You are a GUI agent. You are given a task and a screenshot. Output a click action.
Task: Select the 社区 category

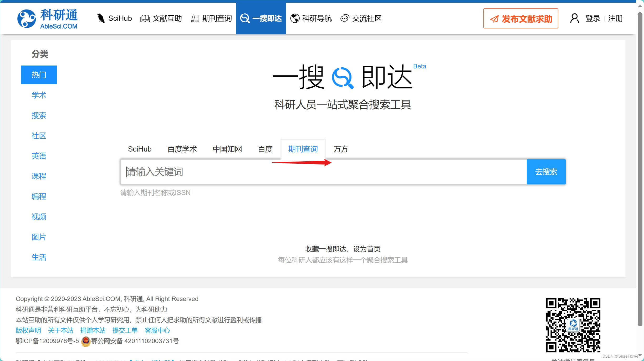tap(39, 136)
